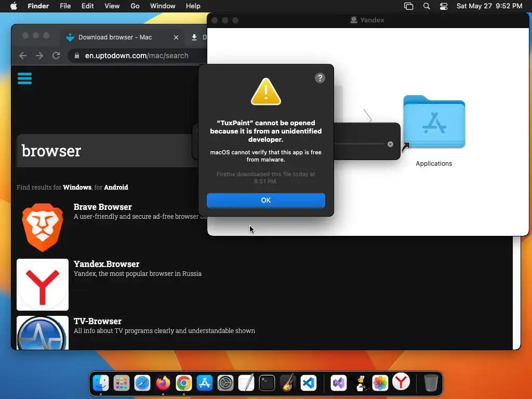Launch Visual Studio from the Dock

(339, 383)
